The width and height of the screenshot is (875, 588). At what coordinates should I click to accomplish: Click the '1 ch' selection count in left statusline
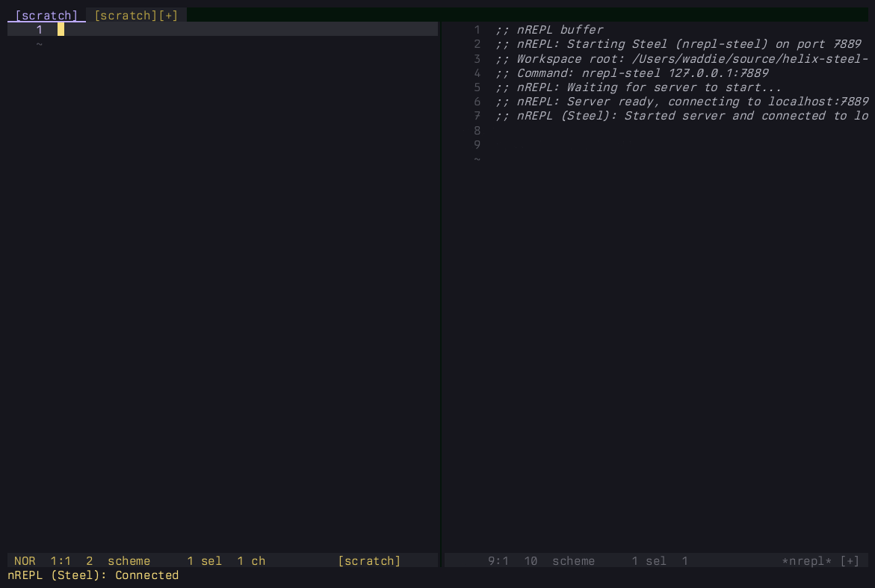(251, 560)
